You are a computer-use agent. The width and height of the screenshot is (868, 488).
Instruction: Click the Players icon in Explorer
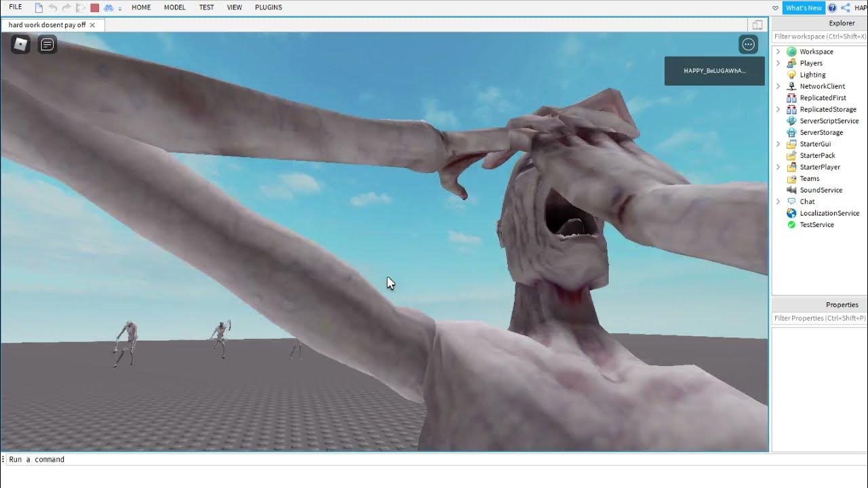click(x=791, y=63)
